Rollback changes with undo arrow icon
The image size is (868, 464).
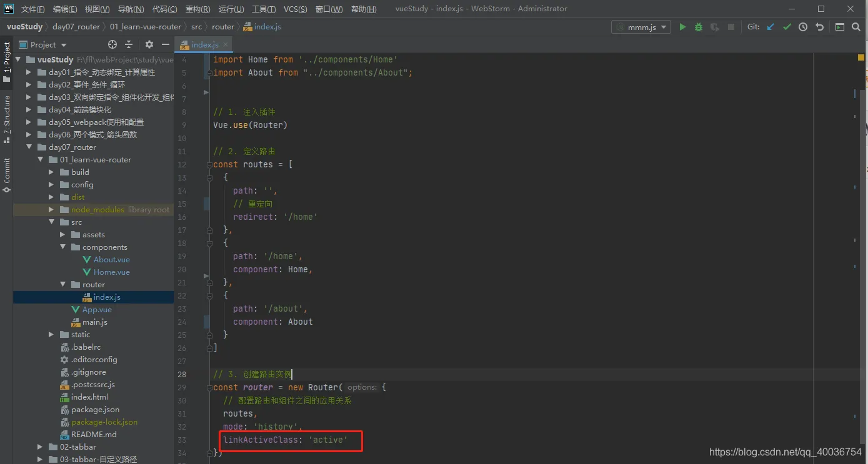coord(819,27)
